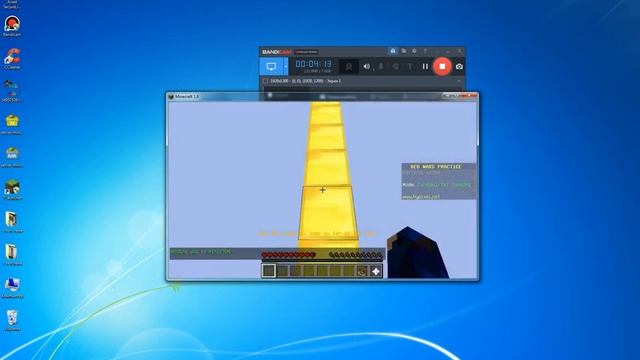Take a screenshot with Bandicam's camera icon

(459, 67)
